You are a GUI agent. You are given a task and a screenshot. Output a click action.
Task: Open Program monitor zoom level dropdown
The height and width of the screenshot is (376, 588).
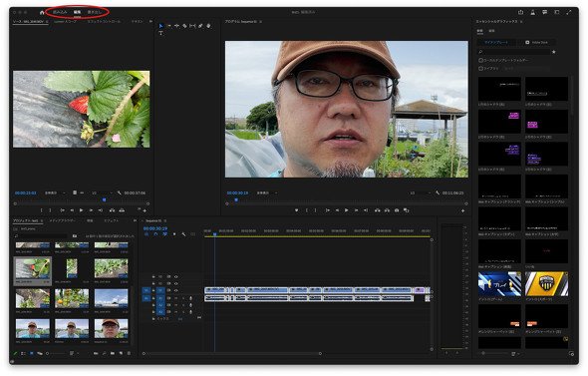[266, 192]
